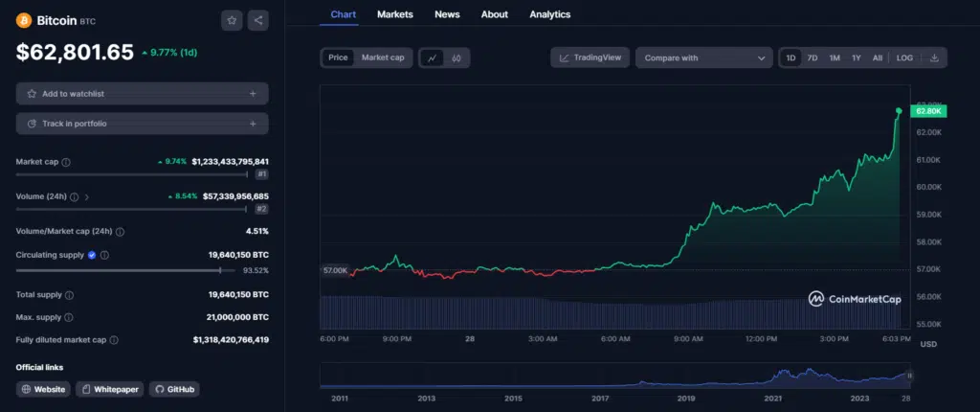Click the info icon next to Total supply

pos(69,295)
